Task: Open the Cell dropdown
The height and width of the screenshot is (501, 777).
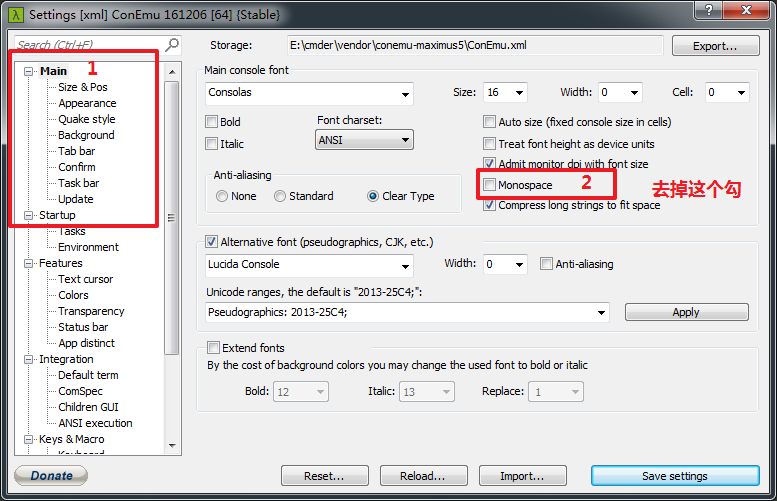Action: (x=741, y=93)
